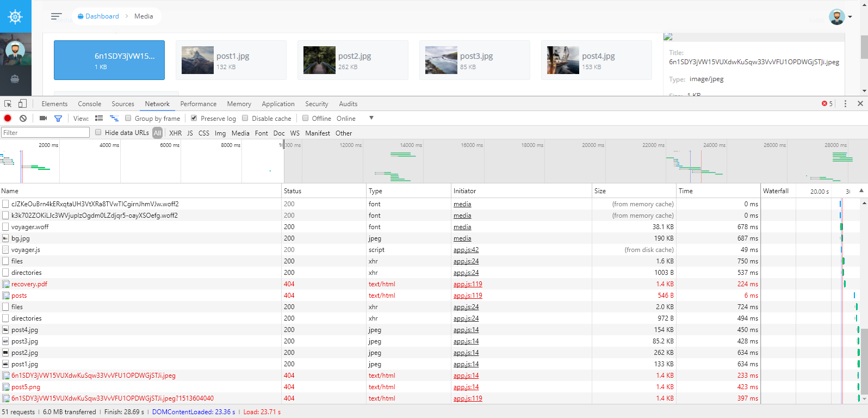Open the Security tab

317,104
